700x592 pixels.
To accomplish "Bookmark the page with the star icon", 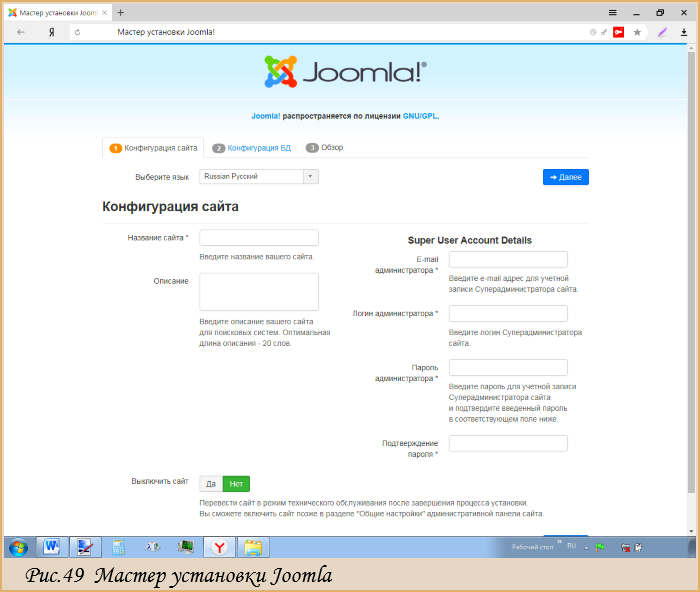I will 637,32.
